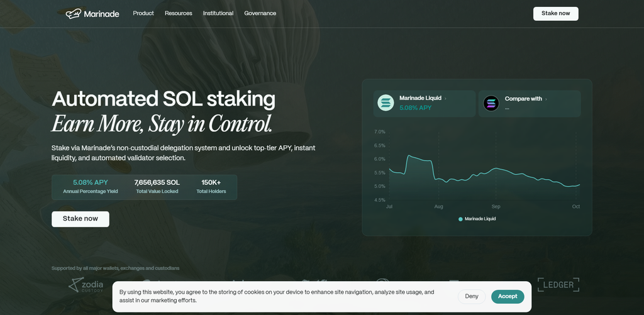Image resolution: width=644 pixels, height=315 pixels.
Task: Expand the Marinade Liquid selector chevron
Action: (446, 99)
